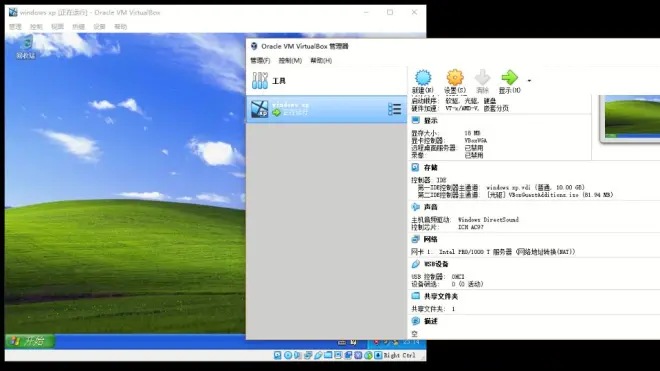Open the 存储 storage section header link
The width and height of the screenshot is (660, 371).
tap(431, 168)
